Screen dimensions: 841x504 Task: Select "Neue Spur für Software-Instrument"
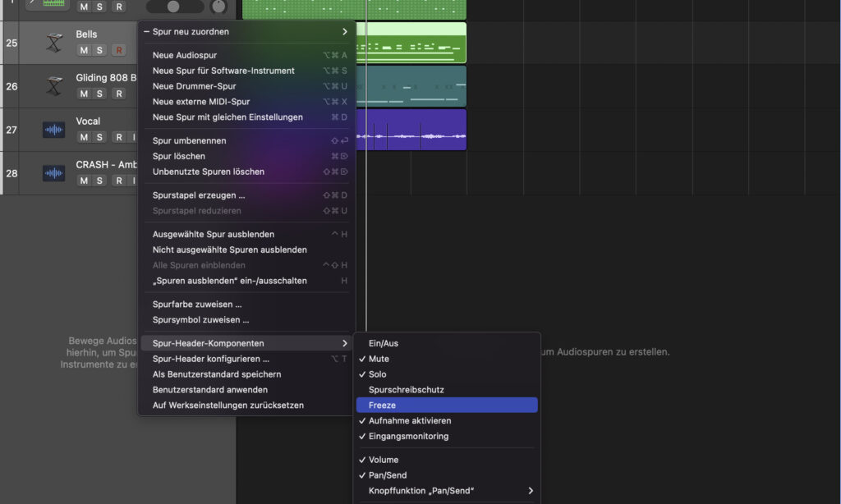(246, 71)
